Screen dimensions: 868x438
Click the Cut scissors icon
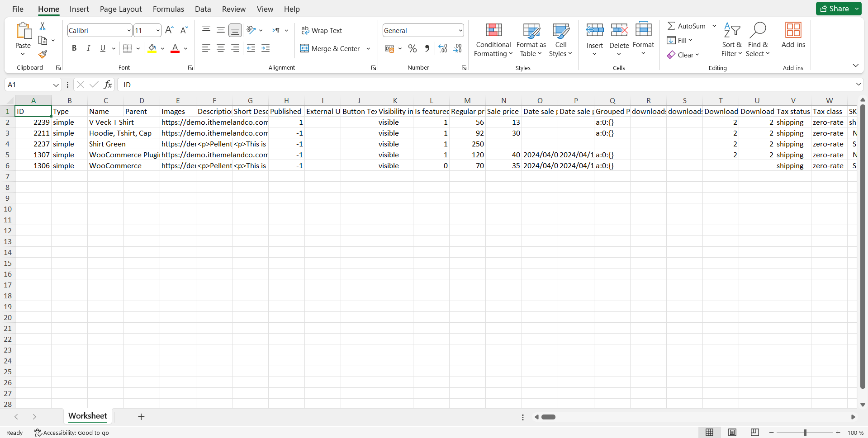click(43, 26)
